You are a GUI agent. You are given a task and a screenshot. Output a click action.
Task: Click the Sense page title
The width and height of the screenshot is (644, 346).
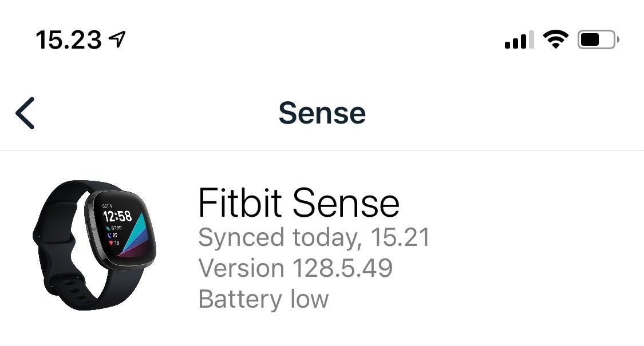(x=322, y=113)
